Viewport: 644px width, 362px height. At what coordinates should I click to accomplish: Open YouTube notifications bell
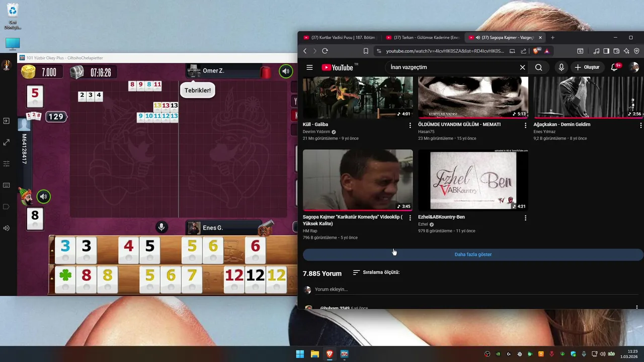coord(614,67)
